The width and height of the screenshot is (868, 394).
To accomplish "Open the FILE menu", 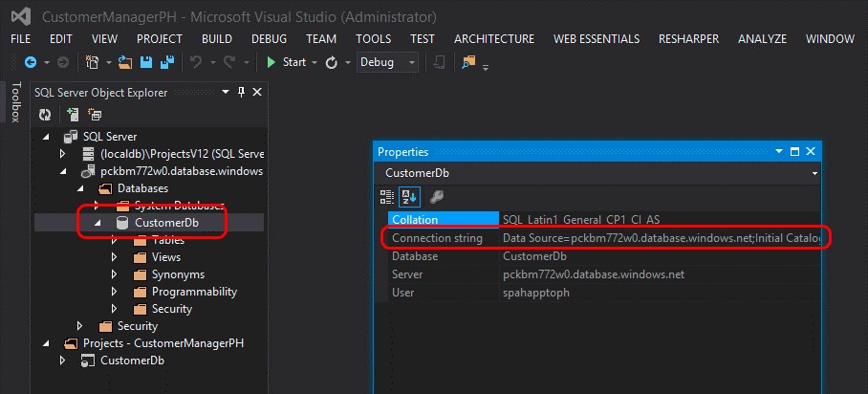I will tap(21, 39).
